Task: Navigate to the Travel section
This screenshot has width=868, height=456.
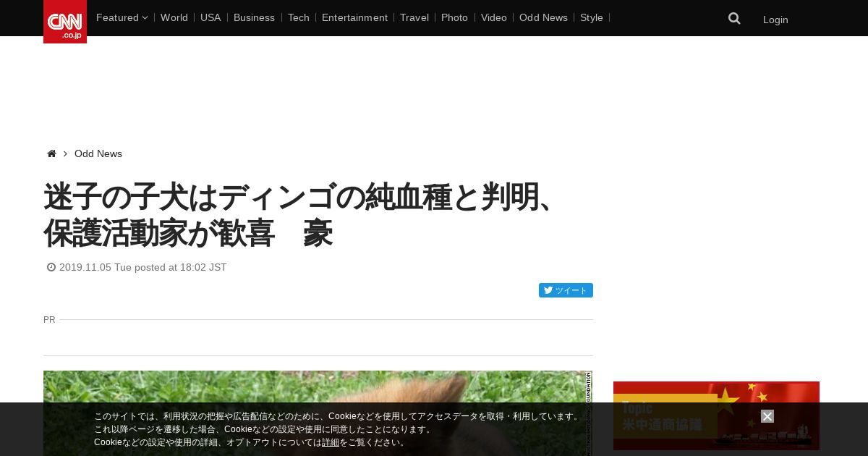Action: coord(414,17)
